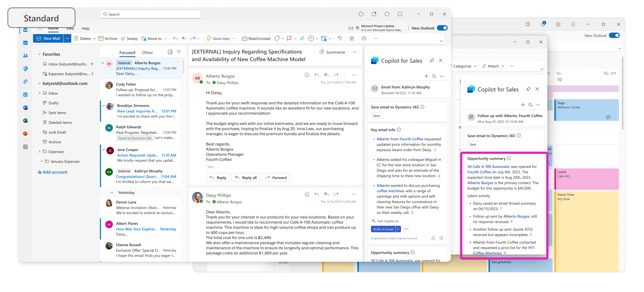Open the New Mail dropdown arrow
644x292 pixels.
coord(67,38)
